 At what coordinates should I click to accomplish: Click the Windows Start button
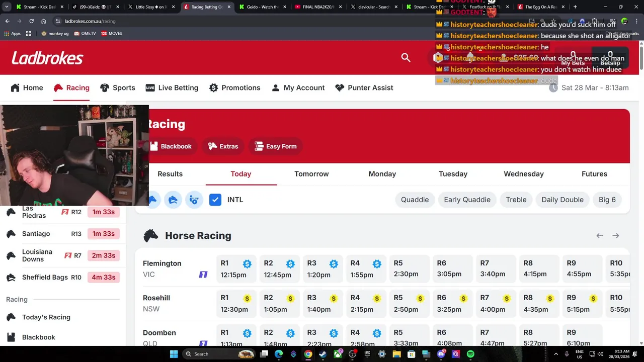[174, 354]
